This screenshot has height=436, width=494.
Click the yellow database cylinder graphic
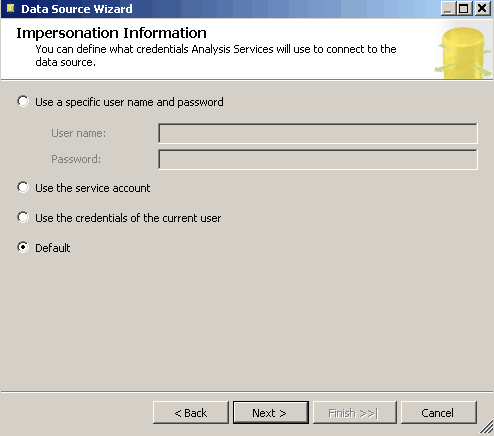coord(463,53)
